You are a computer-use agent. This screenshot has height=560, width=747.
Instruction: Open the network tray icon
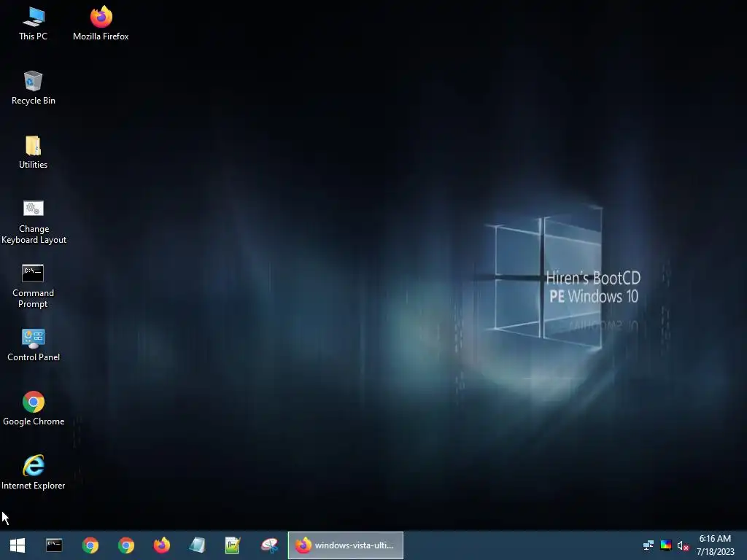[649, 545]
